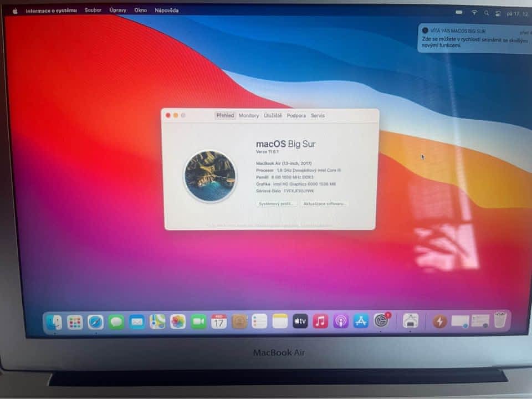Restore the second minimized window beside Trash

coord(480,321)
